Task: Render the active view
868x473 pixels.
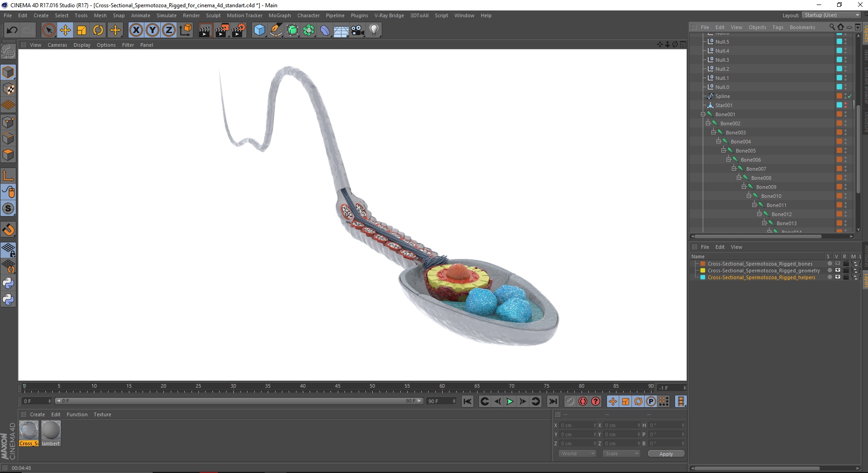Action: 205,30
